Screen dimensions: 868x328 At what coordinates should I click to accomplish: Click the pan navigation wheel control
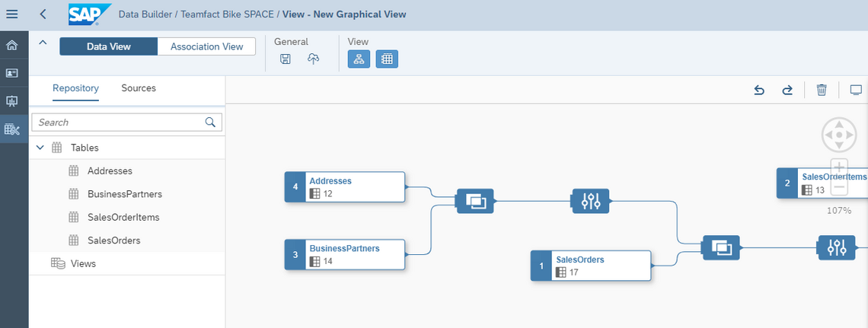click(839, 135)
